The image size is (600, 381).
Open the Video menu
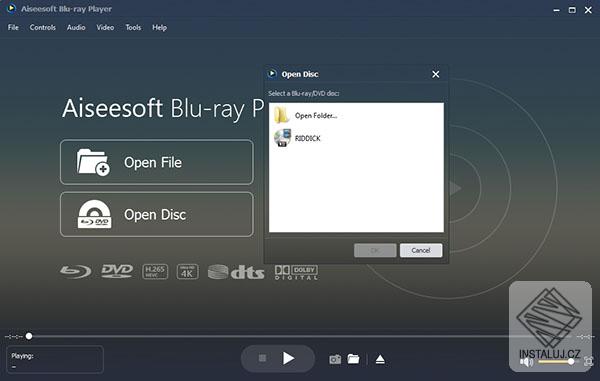[x=105, y=28]
